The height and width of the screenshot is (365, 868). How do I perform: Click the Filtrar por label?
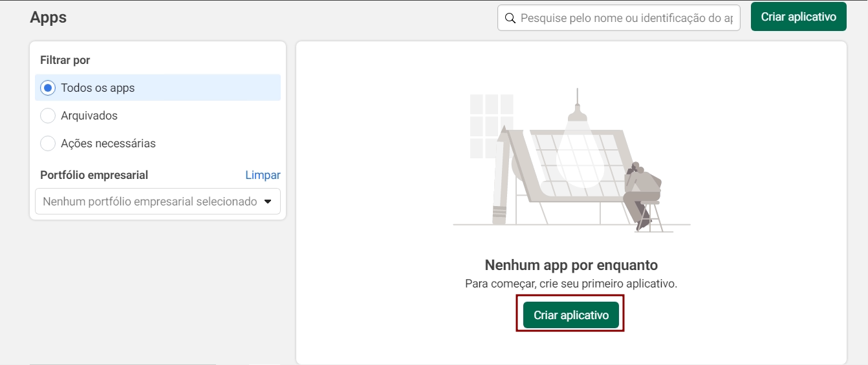tap(65, 60)
